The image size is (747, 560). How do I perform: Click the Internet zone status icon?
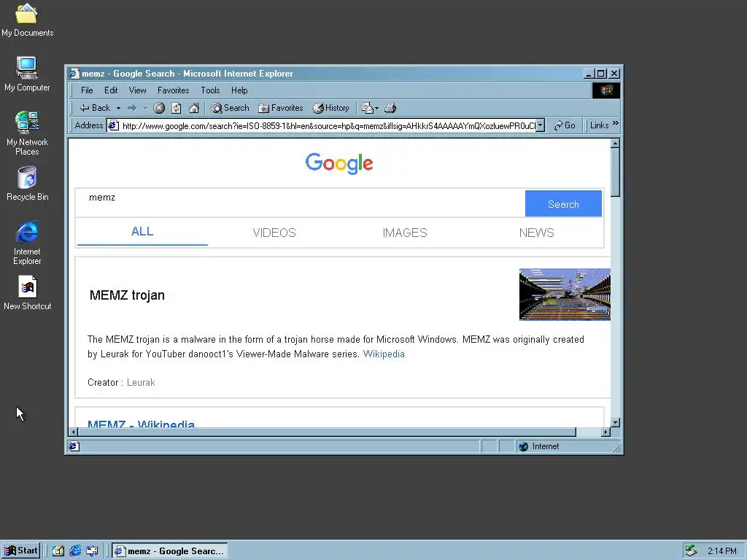[x=524, y=446]
